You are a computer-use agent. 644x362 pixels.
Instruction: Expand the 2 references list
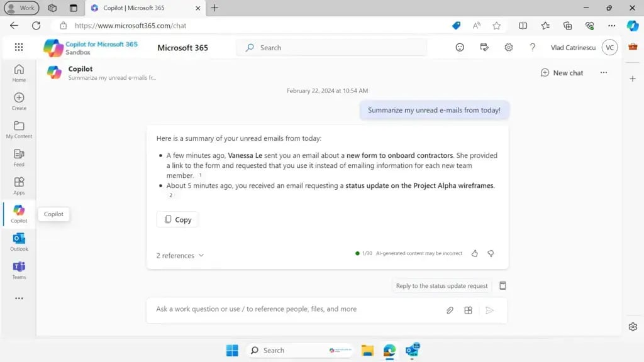tap(180, 255)
